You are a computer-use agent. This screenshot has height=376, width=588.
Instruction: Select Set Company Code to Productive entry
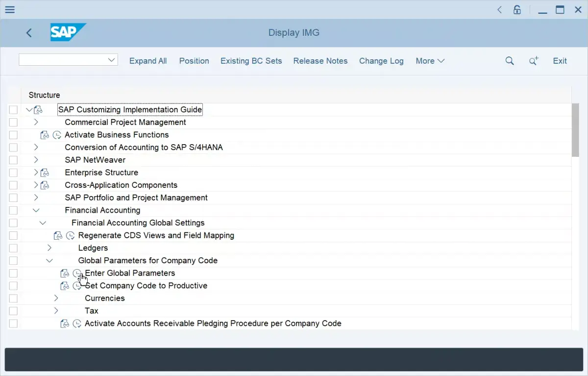(x=146, y=286)
